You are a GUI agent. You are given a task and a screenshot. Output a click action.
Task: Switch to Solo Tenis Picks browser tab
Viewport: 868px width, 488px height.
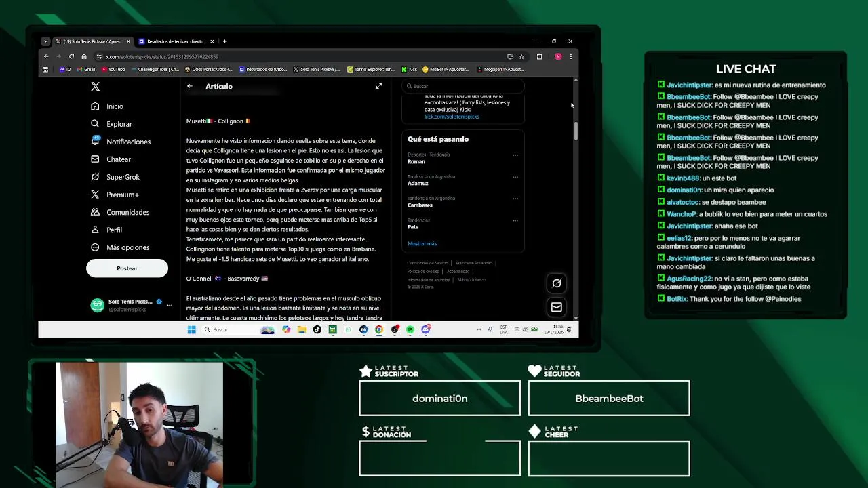pos(92,41)
